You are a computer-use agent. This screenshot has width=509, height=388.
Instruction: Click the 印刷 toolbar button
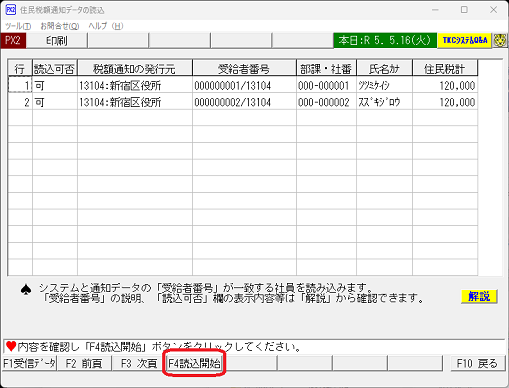pyautogui.click(x=57, y=41)
